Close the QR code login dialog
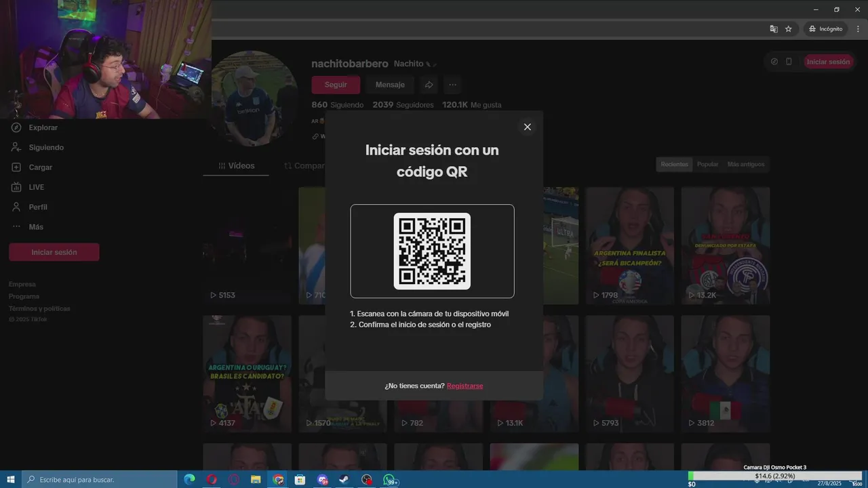Viewport: 868px width, 488px height. [x=527, y=127]
